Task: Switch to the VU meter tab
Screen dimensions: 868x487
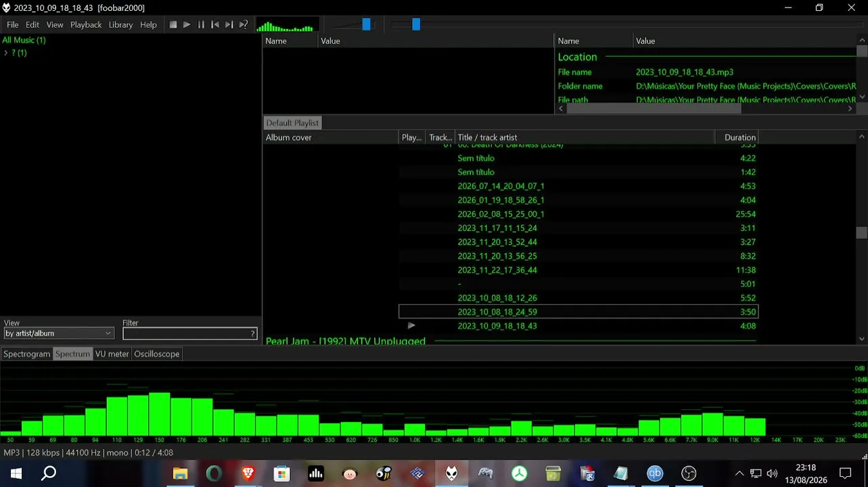Action: tap(112, 354)
